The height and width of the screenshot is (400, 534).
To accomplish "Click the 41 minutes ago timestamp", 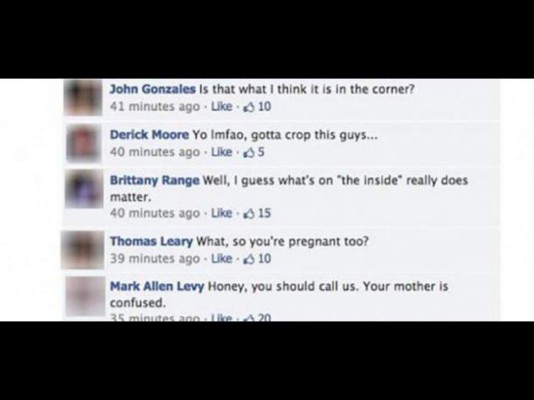I will point(155,107).
